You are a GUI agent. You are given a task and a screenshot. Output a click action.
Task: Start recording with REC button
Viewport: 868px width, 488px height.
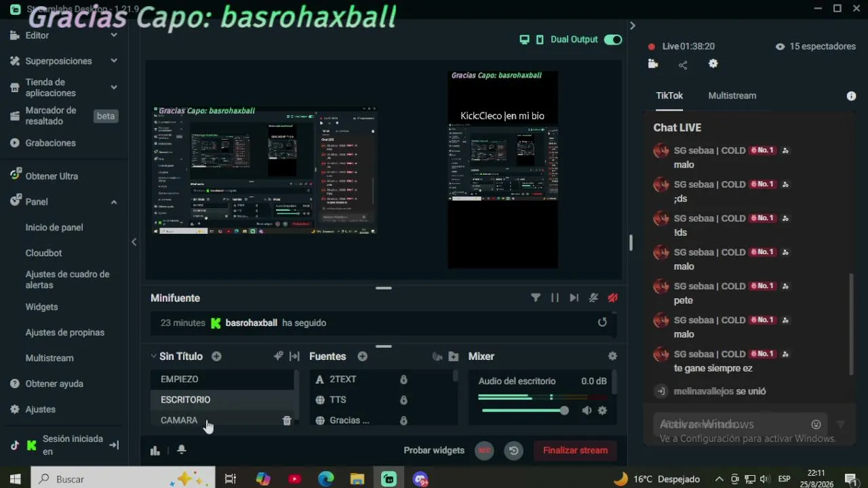click(x=484, y=450)
